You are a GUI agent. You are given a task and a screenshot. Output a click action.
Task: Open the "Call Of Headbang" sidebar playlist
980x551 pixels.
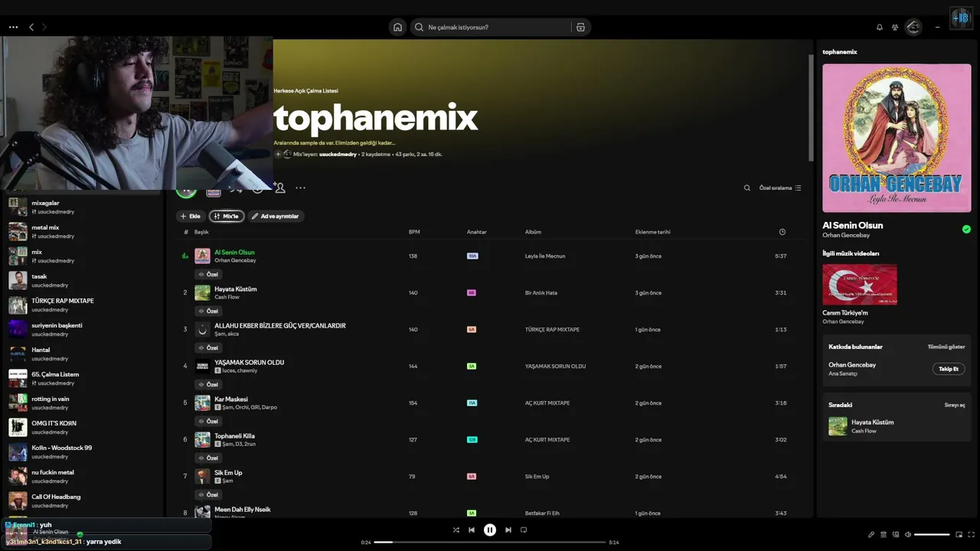[x=82, y=500]
